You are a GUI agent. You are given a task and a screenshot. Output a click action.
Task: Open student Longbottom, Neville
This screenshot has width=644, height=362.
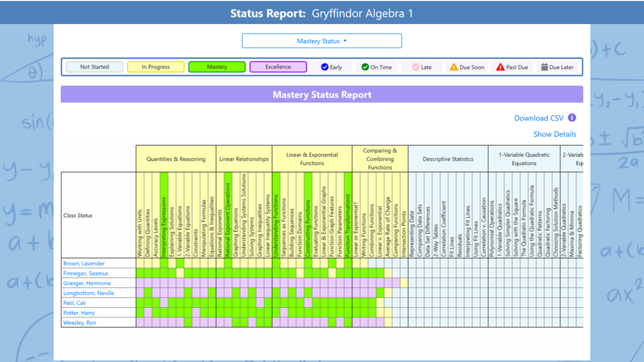pos(89,293)
